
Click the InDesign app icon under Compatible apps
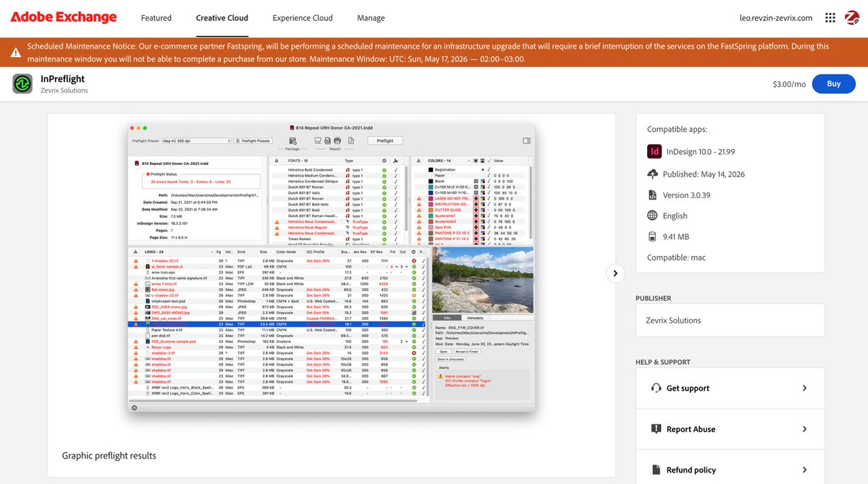click(x=654, y=151)
